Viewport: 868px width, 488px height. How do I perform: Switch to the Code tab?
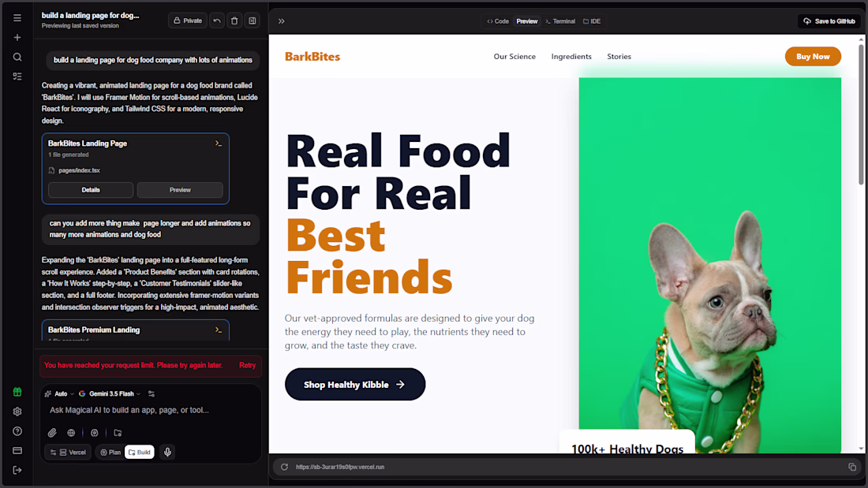tap(498, 21)
